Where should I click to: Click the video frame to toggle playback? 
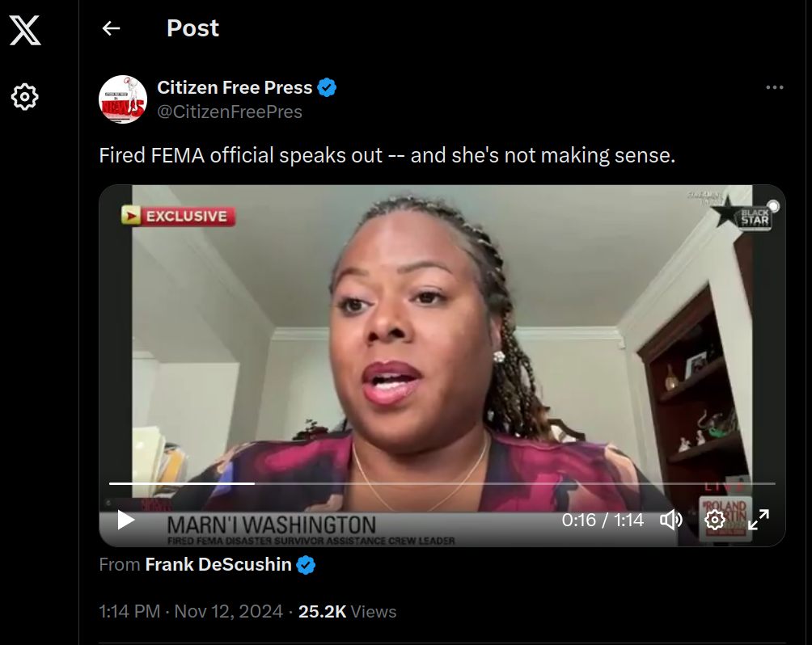[442, 331]
